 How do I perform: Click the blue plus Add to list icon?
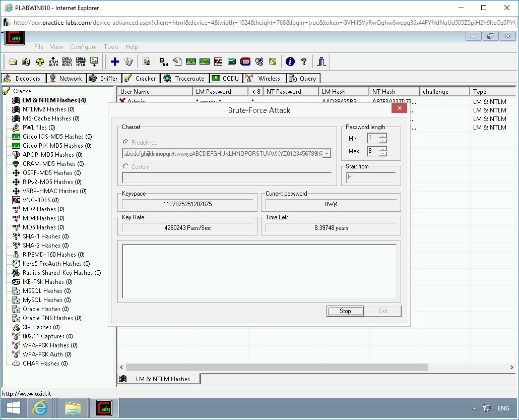115,61
